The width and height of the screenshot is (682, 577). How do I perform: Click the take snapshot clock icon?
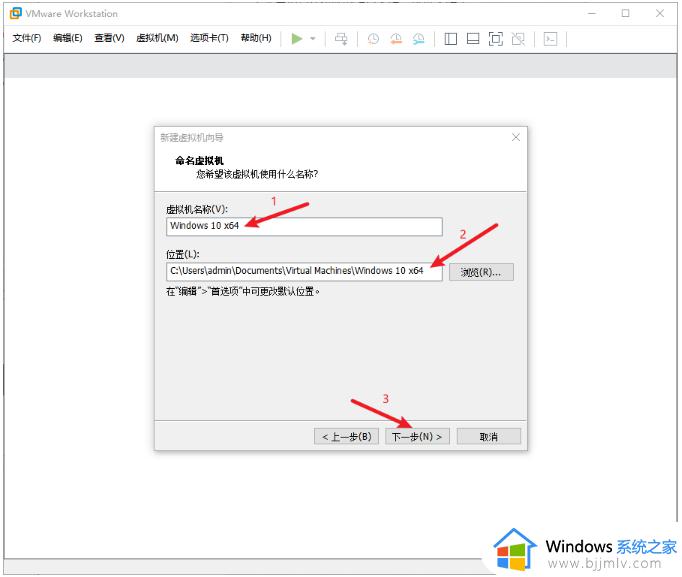pos(373,39)
